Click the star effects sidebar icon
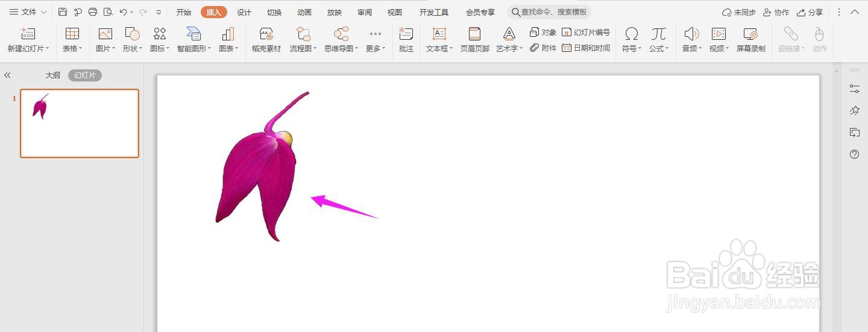Image resolution: width=868 pixels, height=332 pixels. pos(855,110)
